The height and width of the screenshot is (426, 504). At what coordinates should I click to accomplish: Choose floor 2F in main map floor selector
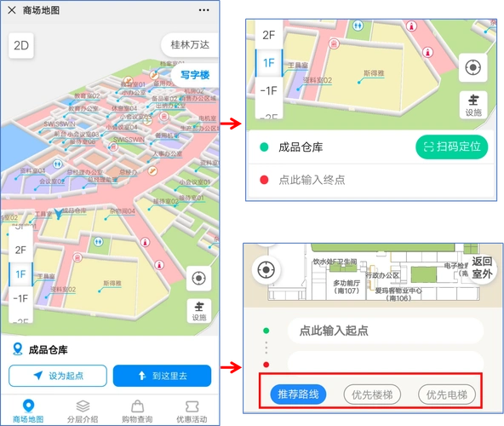pos(20,250)
